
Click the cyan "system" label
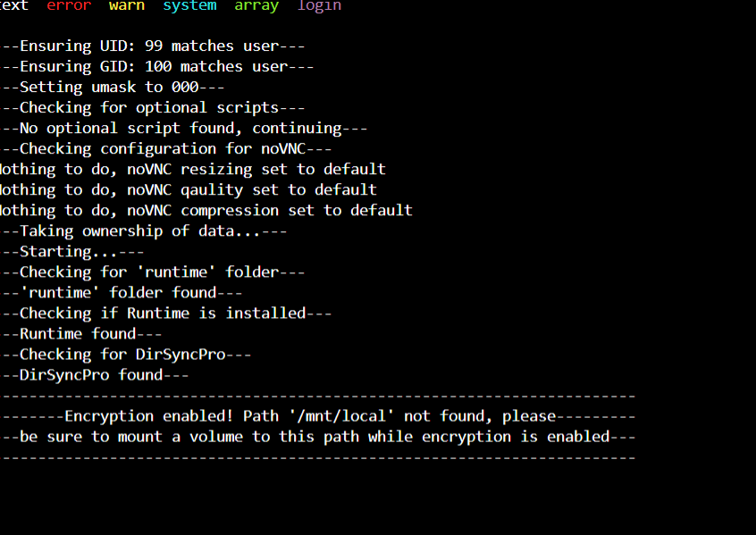189,5
